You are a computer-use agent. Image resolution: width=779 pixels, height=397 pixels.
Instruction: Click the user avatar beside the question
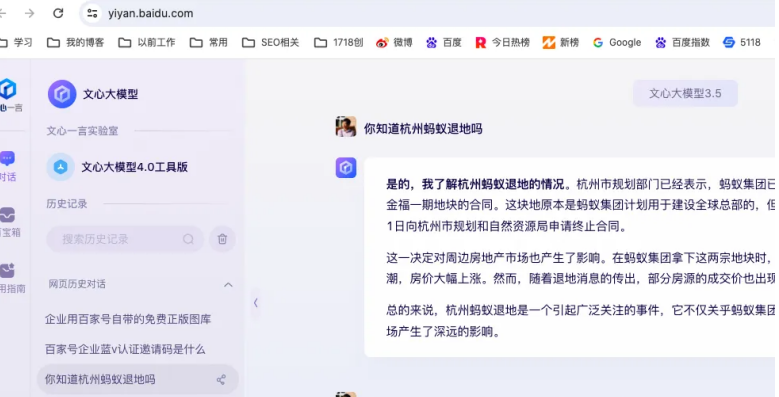(346, 127)
